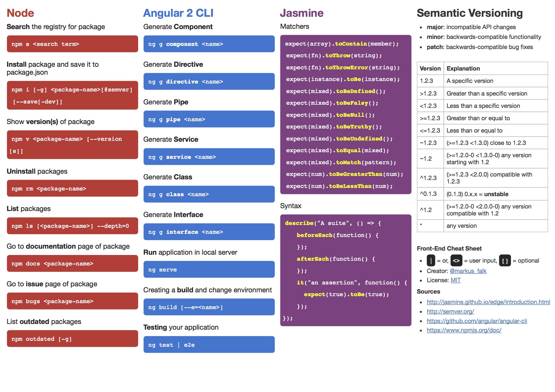Select the 'ng g service <name>' block

(x=209, y=157)
